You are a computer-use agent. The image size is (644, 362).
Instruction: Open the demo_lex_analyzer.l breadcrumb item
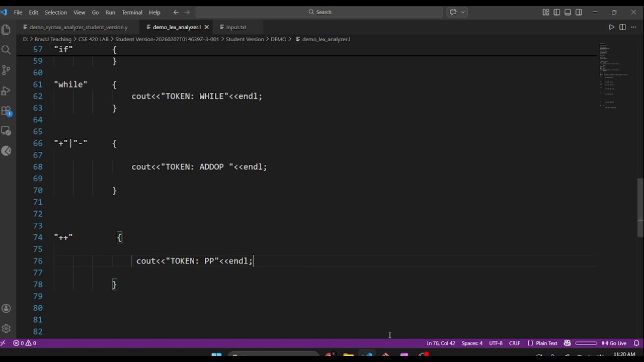[x=326, y=39]
